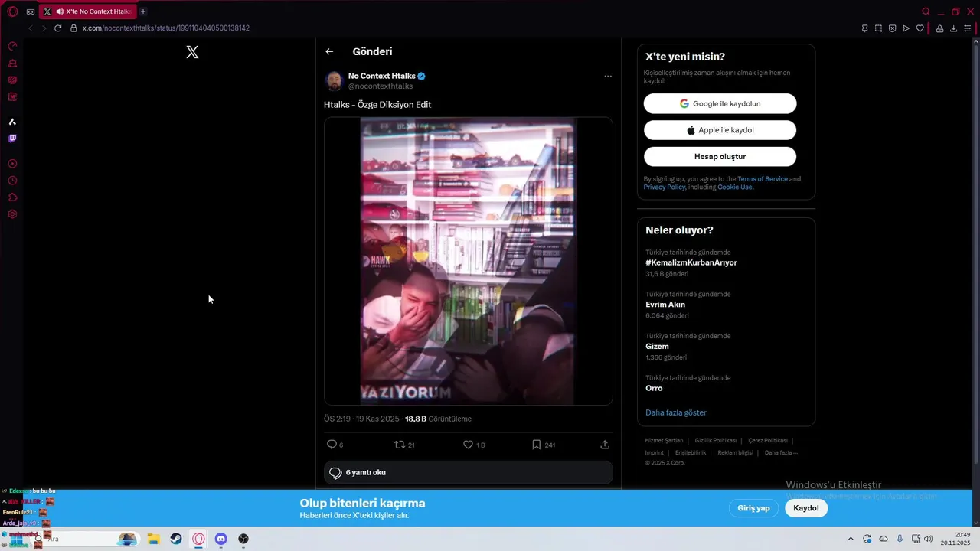This screenshot has width=980, height=551.
Task: Open the ad blocker shield icon
Action: (893, 28)
